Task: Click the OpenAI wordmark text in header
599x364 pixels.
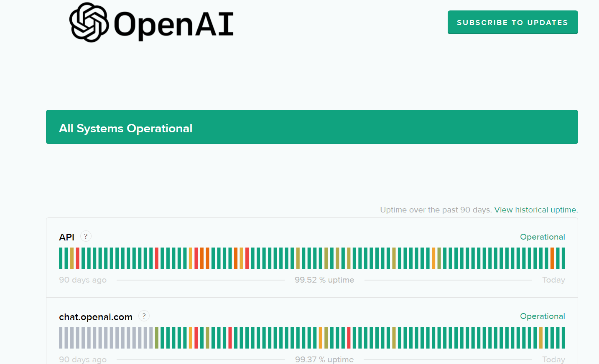Action: (x=173, y=24)
